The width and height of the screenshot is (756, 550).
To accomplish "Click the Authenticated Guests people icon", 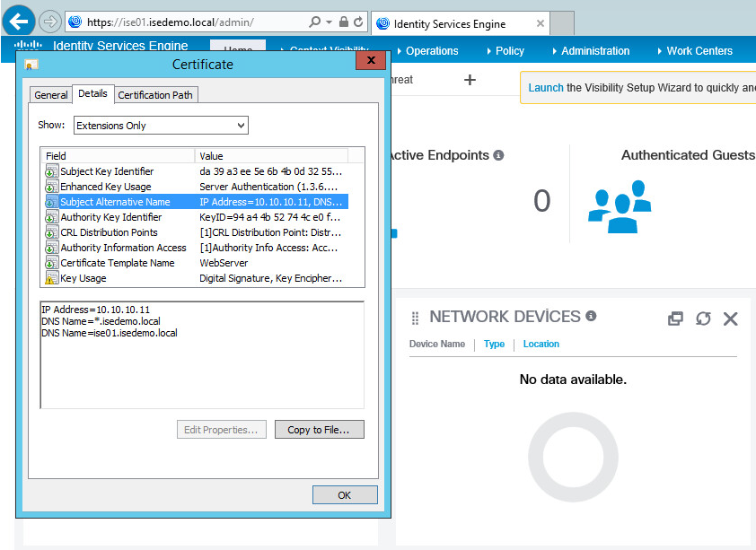I will pyautogui.click(x=620, y=206).
